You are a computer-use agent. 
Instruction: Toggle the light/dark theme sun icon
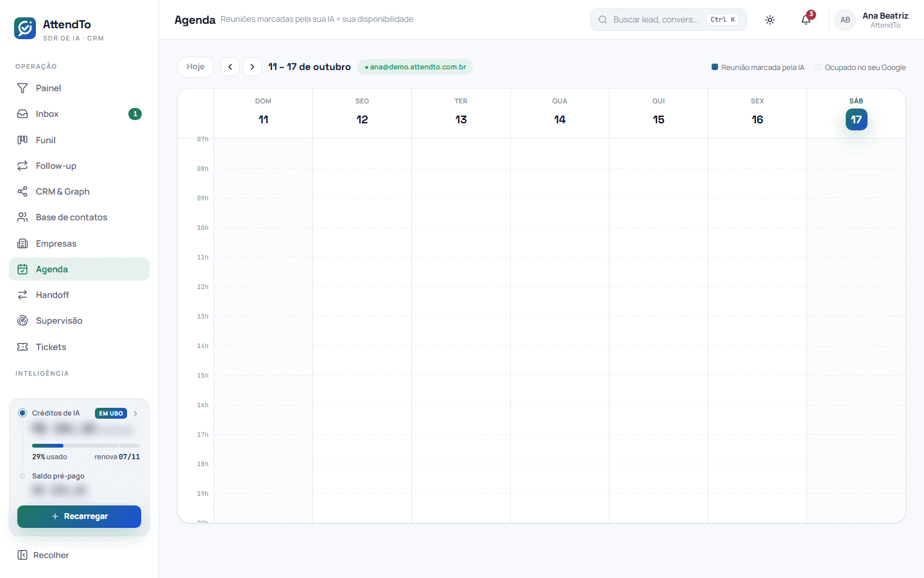tap(770, 20)
